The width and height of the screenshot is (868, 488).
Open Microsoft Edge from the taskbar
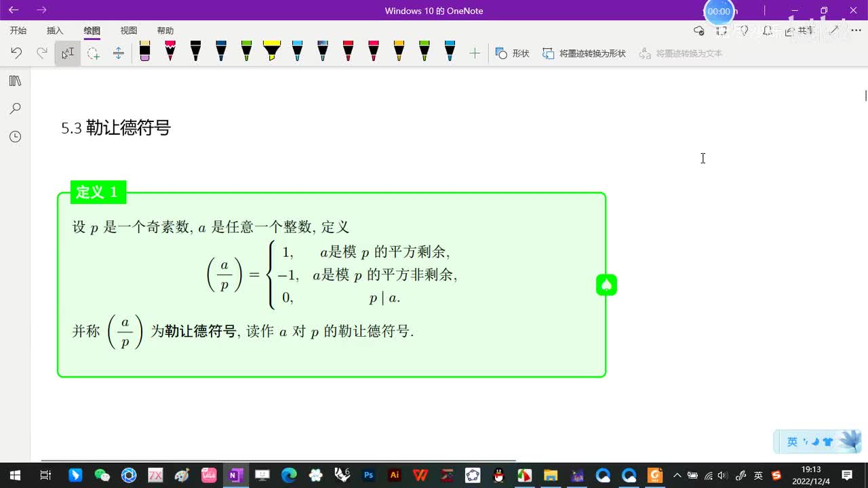289,475
